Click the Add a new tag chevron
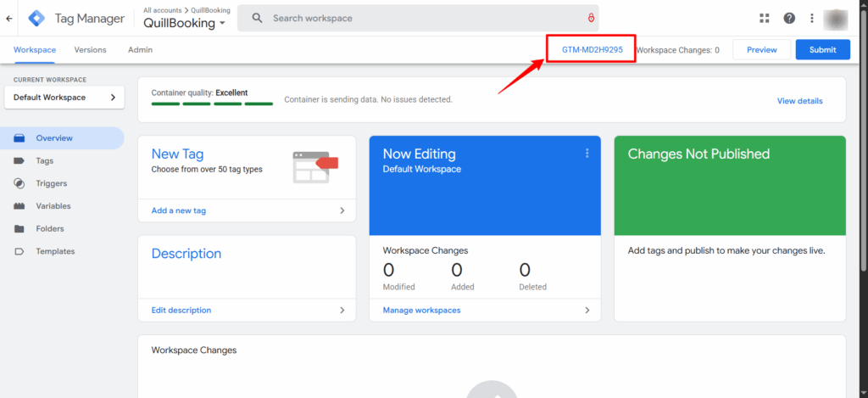This screenshot has width=868, height=398. 342,210
